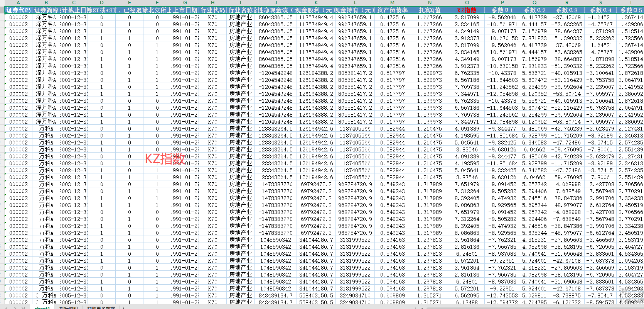Click the 资产负债率 header cell
Image resolution: width=644 pixels, height=309 pixels.
point(393,10)
